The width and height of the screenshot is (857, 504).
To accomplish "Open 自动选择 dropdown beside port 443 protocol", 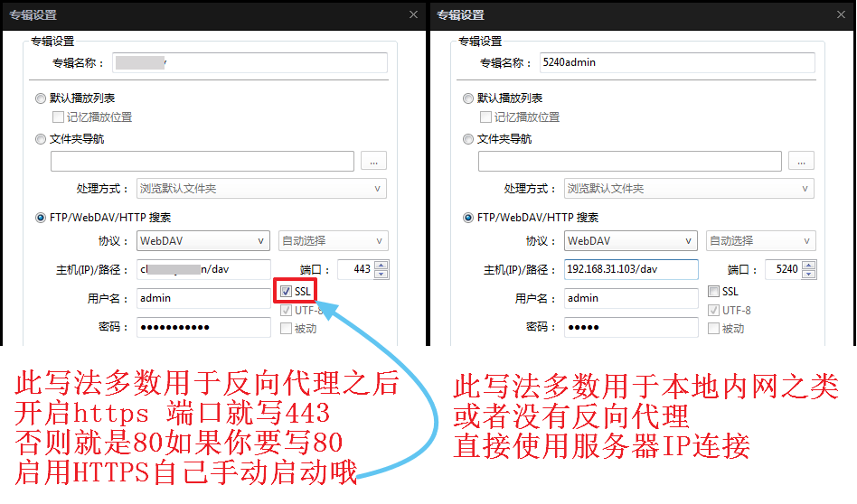I will click(x=333, y=241).
